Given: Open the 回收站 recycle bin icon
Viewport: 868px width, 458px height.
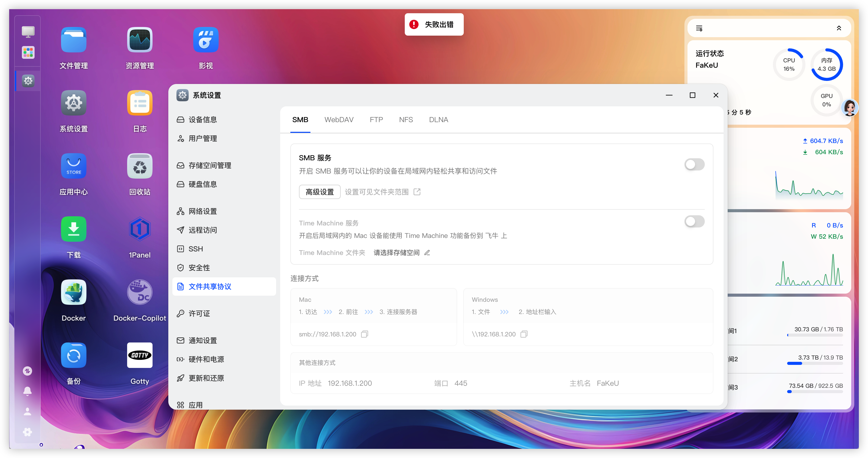Looking at the screenshot, I should 140,166.
